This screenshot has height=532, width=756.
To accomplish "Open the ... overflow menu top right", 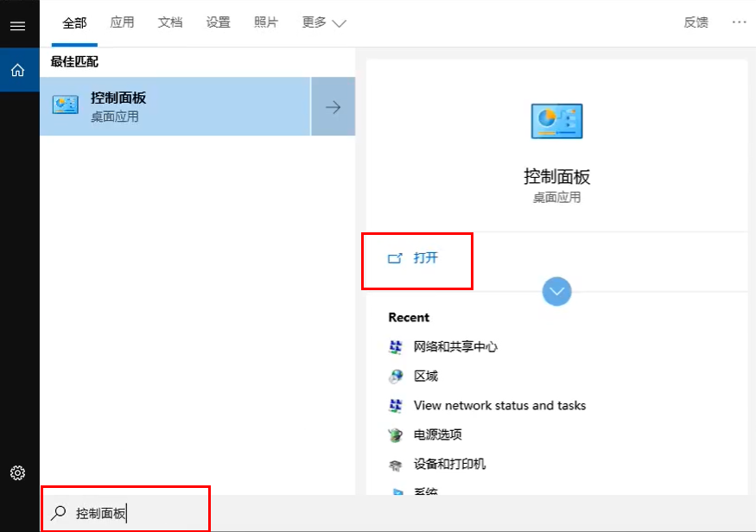I will click(x=739, y=22).
